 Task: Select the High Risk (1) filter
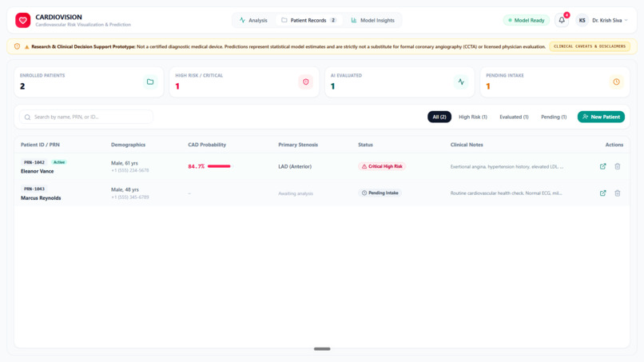click(x=473, y=117)
